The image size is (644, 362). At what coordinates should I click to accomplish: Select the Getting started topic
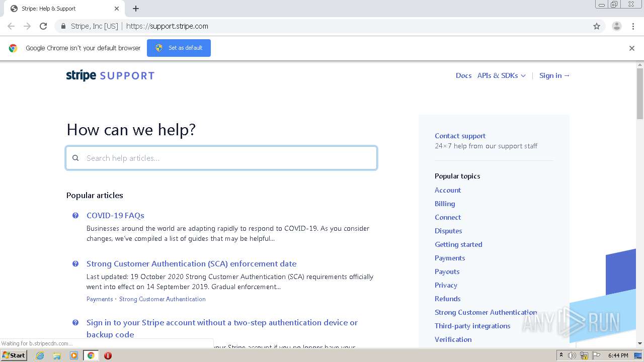(x=458, y=244)
